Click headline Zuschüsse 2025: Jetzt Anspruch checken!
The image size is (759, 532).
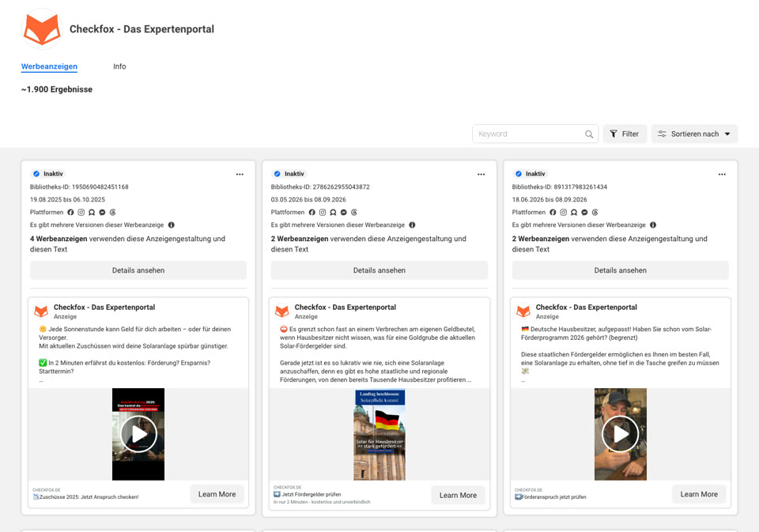click(x=85, y=496)
